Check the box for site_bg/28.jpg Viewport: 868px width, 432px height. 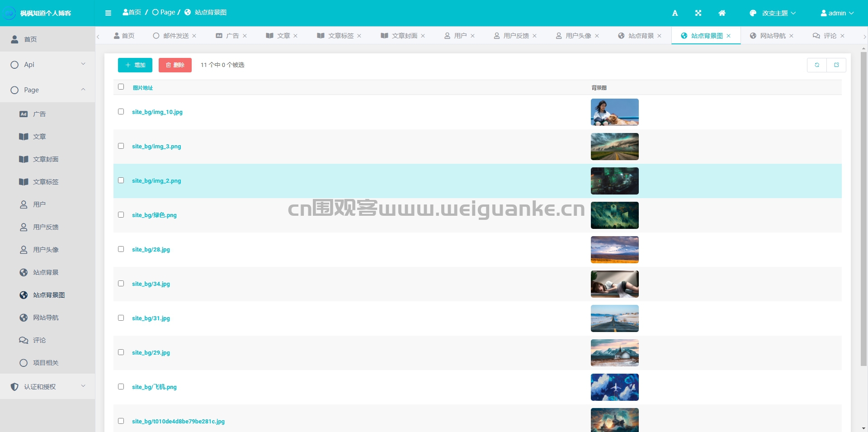coord(121,249)
